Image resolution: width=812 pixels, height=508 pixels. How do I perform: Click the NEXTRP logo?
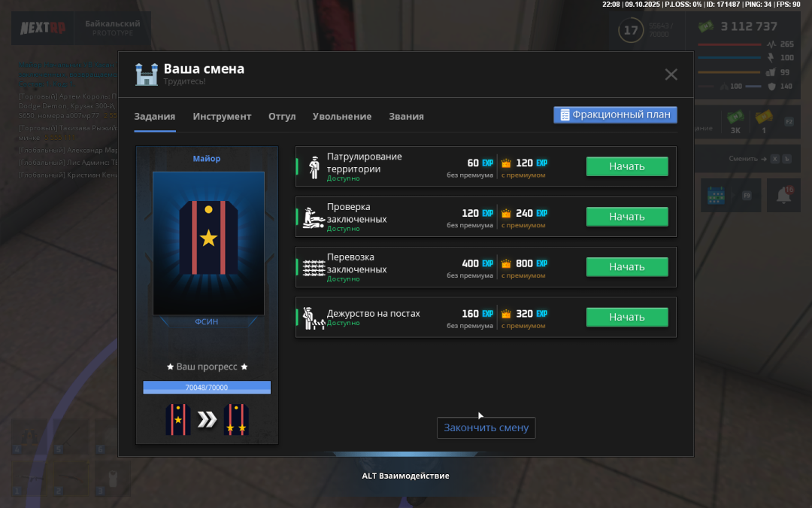[42, 29]
